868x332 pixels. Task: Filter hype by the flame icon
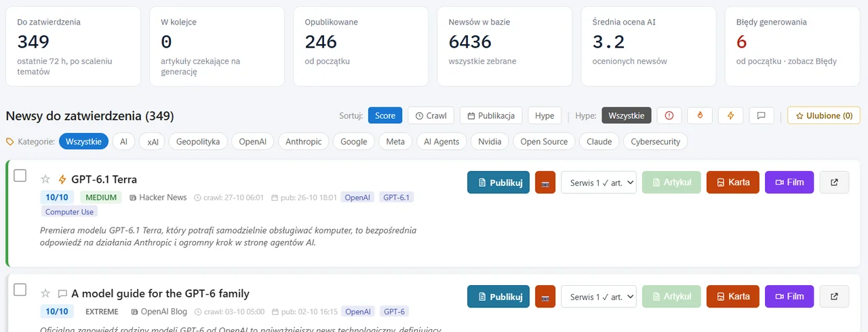click(x=700, y=115)
